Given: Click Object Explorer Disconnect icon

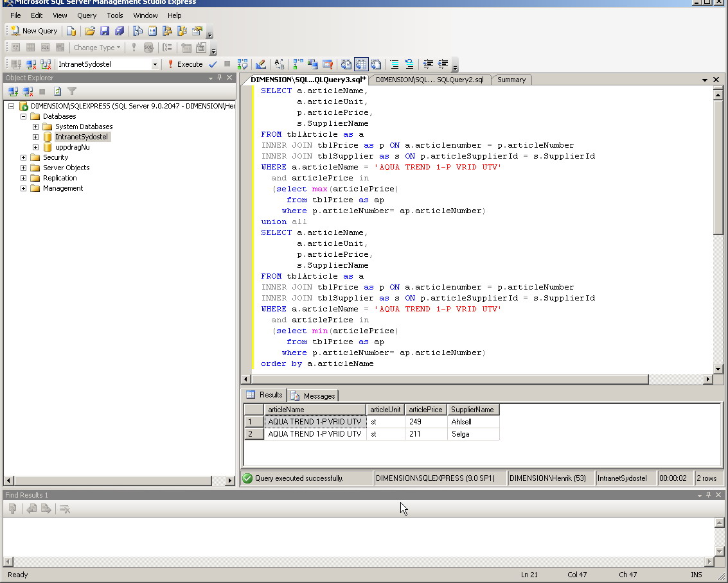Looking at the screenshot, I should [28, 91].
